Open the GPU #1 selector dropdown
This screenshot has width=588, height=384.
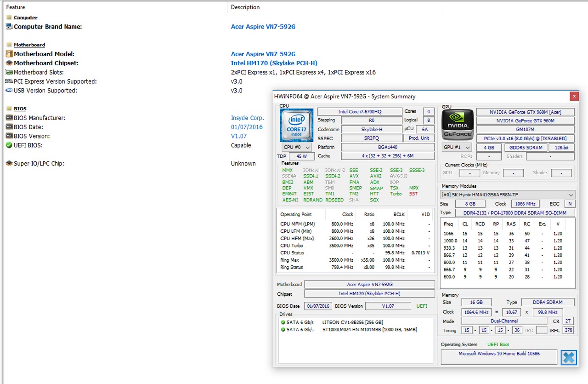tap(457, 147)
